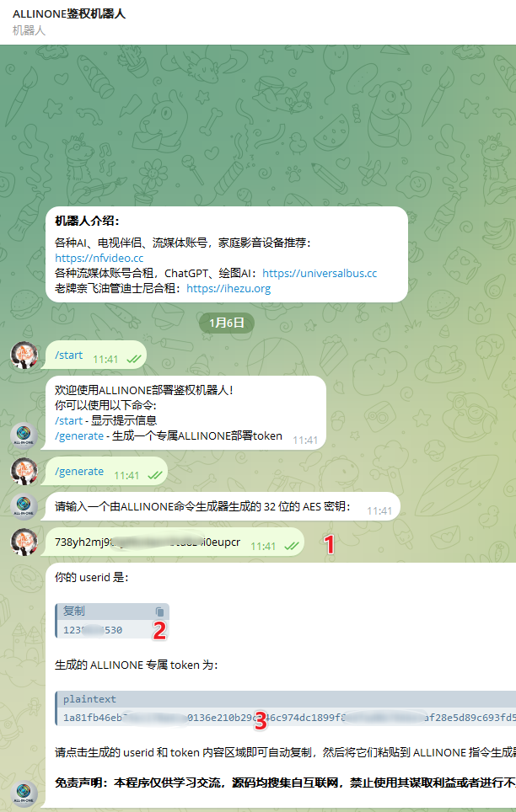This screenshot has width=516, height=812.
Task: Open the https://nfvideo.cc link
Action: pyautogui.click(x=99, y=258)
